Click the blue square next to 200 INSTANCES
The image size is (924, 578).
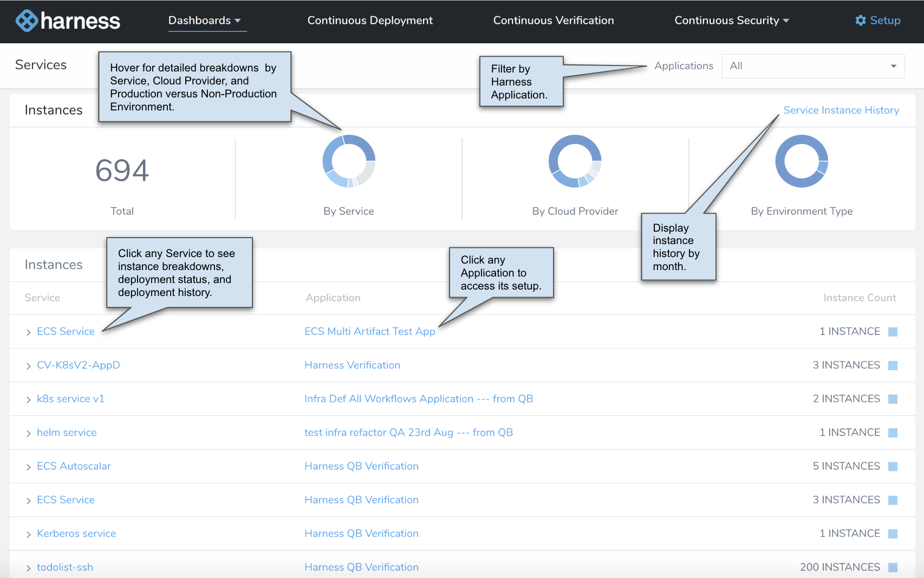click(x=893, y=567)
